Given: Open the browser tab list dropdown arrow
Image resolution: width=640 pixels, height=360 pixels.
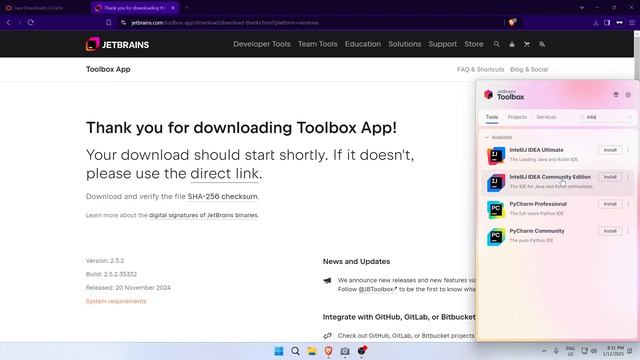Looking at the screenshot, I should coord(582,7).
